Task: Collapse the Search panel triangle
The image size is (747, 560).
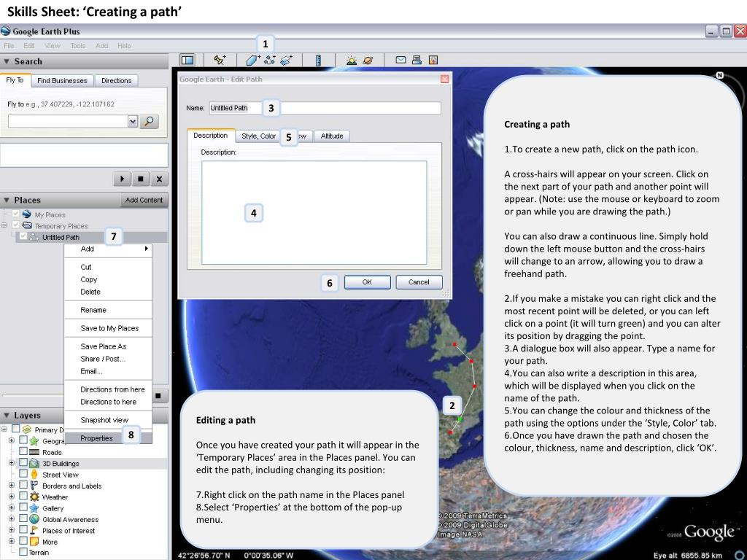Action: (7, 61)
